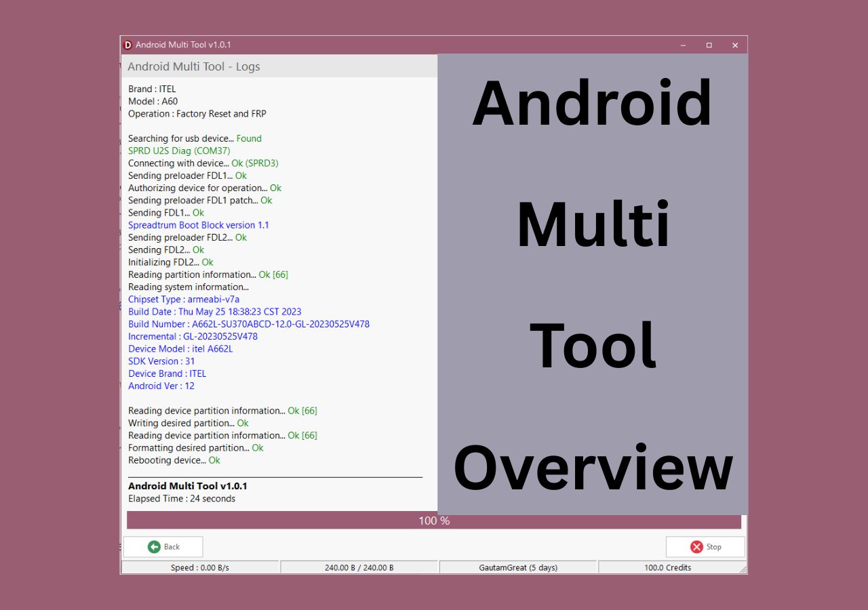This screenshot has height=610, width=868.
Task: Click the Android Multi Tool title bar app icon
Action: coord(127,45)
